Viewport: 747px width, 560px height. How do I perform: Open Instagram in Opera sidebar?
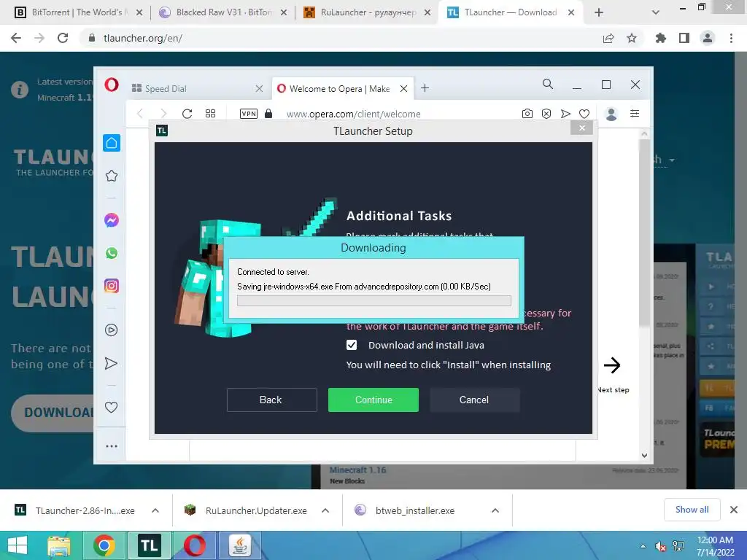click(112, 286)
